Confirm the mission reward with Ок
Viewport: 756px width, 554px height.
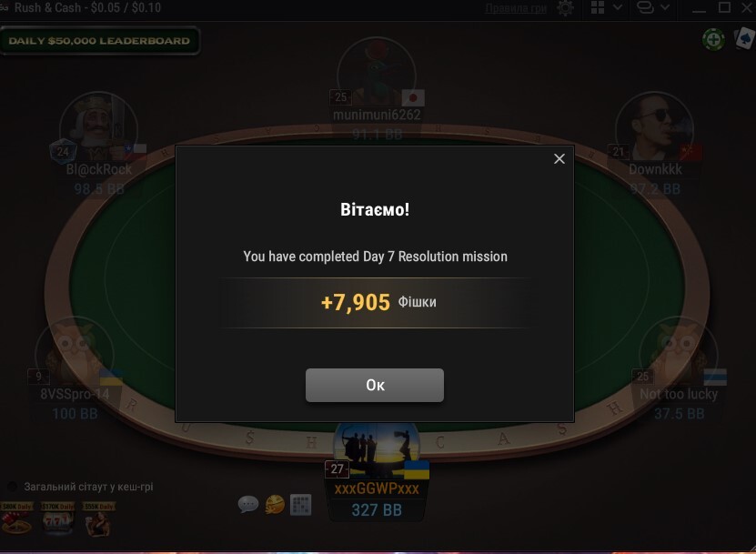(375, 385)
